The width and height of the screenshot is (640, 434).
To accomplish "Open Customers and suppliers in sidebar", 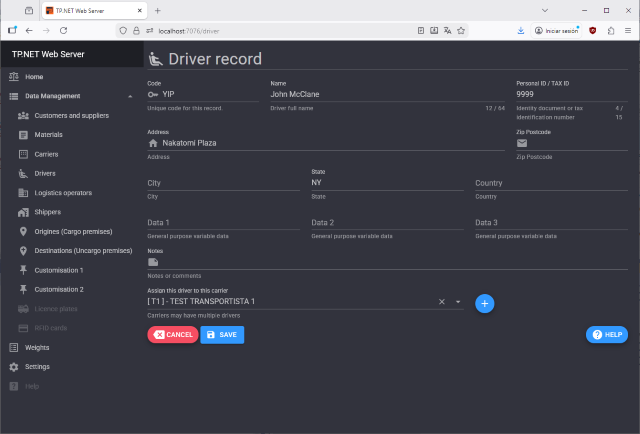I will tap(71, 116).
